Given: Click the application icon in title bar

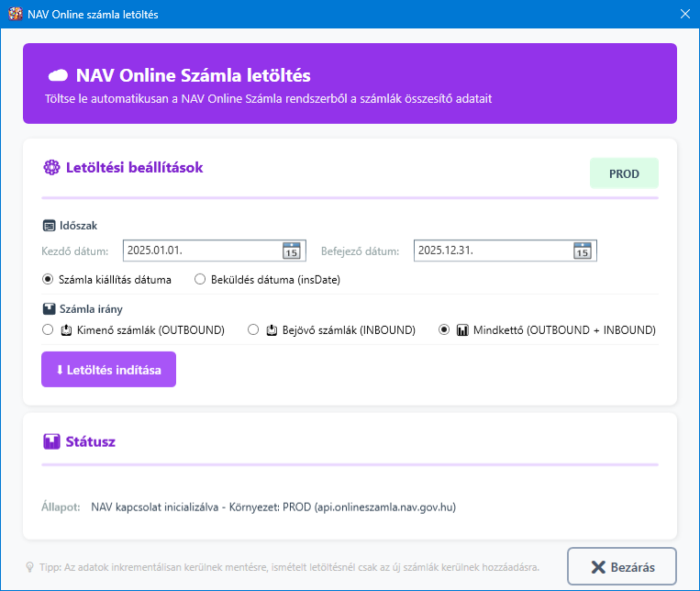Looking at the screenshot, I should pyautogui.click(x=14, y=13).
